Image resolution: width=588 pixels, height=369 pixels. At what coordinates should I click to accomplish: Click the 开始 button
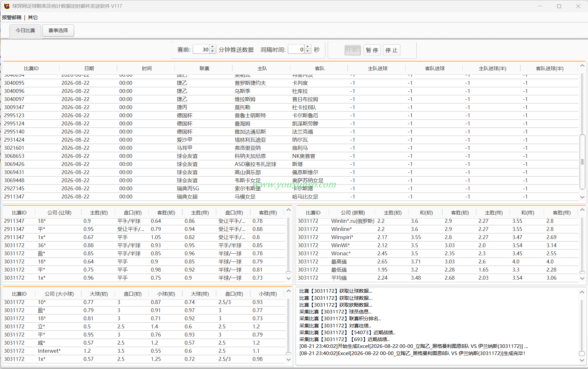[352, 50]
